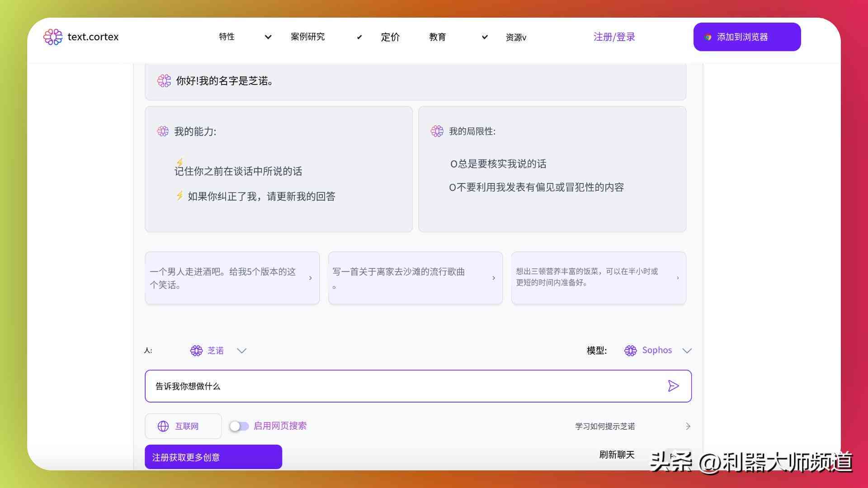The width and height of the screenshot is (868, 488).
Task: Toggle the 启用网页搜索 switch
Action: coord(238,426)
